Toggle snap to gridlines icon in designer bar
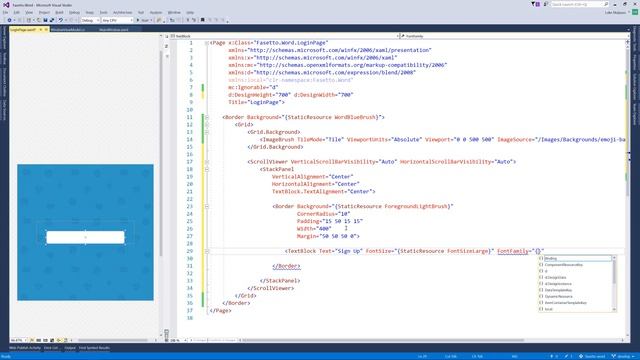This screenshot has width=640, height=360. click(45, 340)
